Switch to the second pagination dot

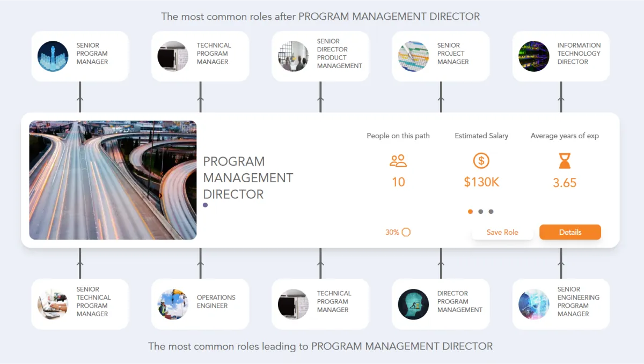coord(481,212)
